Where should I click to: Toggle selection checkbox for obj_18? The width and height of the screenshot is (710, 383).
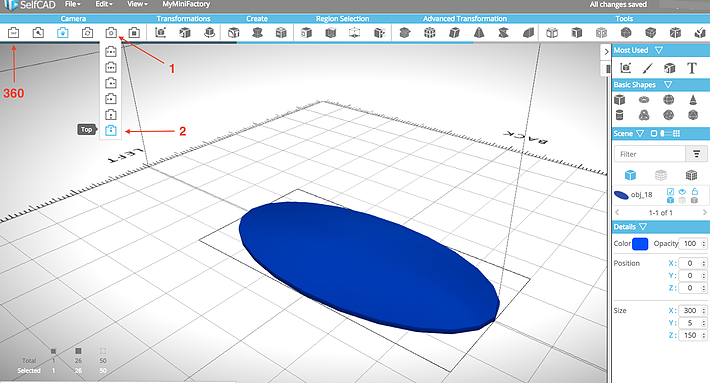click(x=671, y=192)
